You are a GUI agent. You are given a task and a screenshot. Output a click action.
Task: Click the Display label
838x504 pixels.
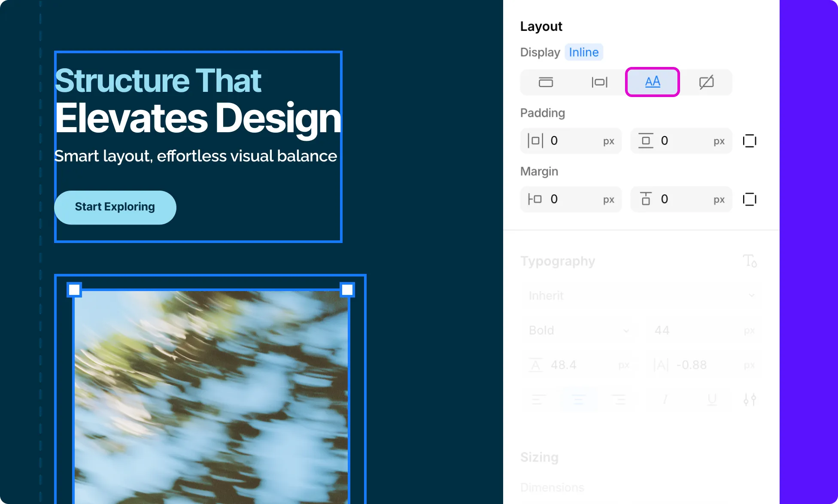[540, 52]
